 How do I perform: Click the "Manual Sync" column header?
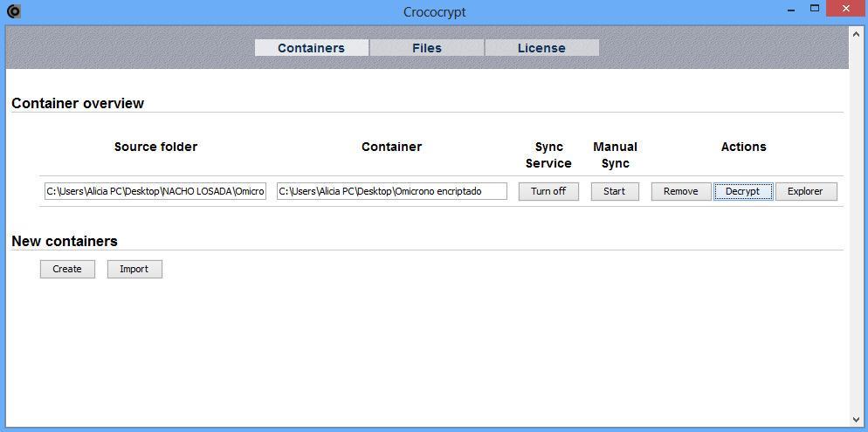coord(615,154)
